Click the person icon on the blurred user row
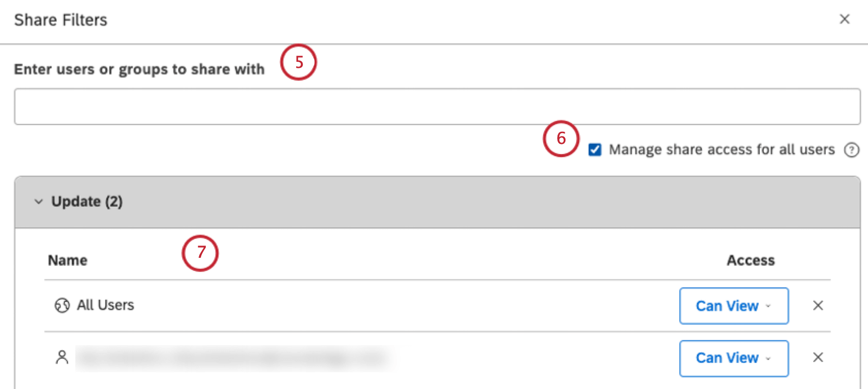 (x=62, y=357)
